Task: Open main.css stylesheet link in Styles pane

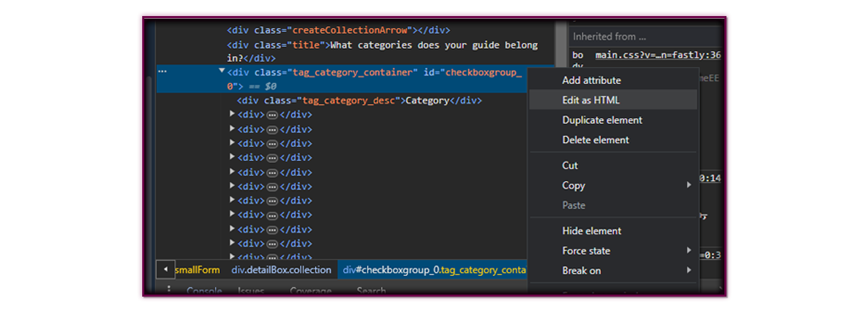Action: pyautogui.click(x=658, y=55)
